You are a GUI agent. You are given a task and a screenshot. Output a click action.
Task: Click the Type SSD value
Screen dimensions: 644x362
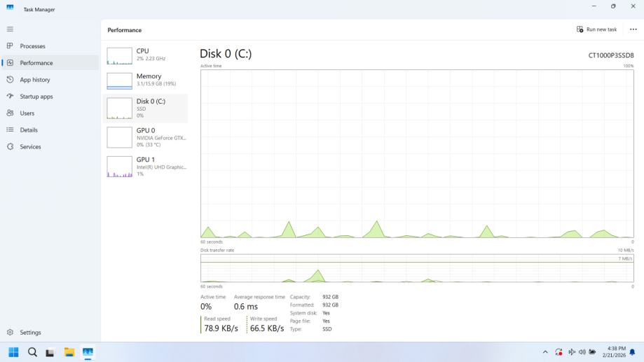click(x=327, y=329)
